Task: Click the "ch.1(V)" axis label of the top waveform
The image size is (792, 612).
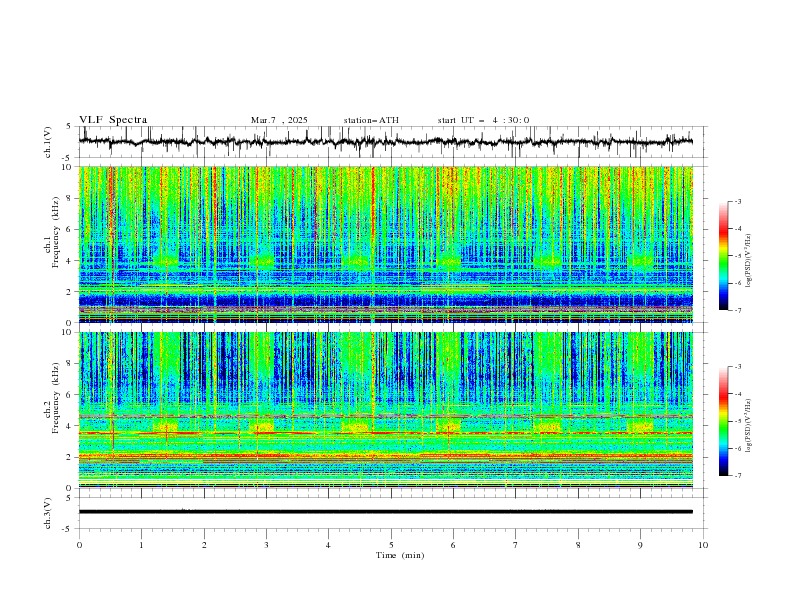Action: click(x=48, y=142)
